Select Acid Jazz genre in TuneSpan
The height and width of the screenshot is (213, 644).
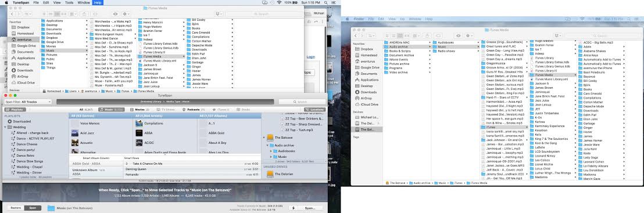point(86,133)
